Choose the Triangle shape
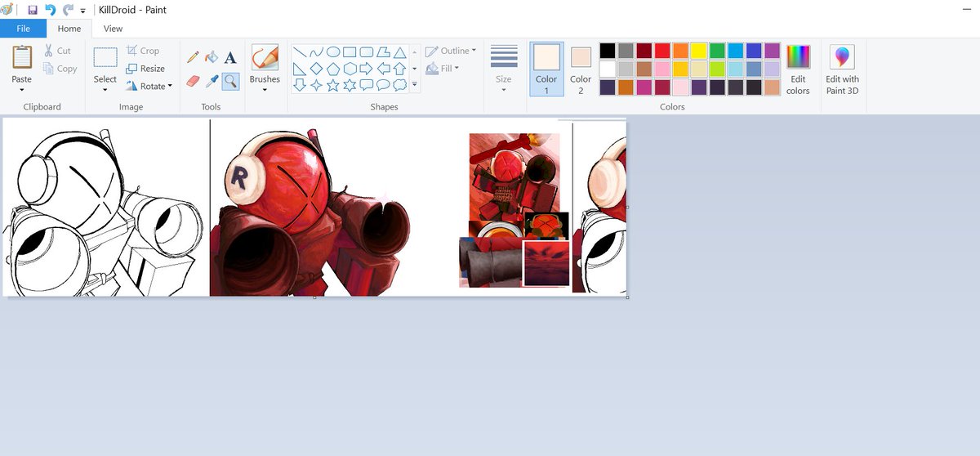This screenshot has width=980, height=456. 400,51
